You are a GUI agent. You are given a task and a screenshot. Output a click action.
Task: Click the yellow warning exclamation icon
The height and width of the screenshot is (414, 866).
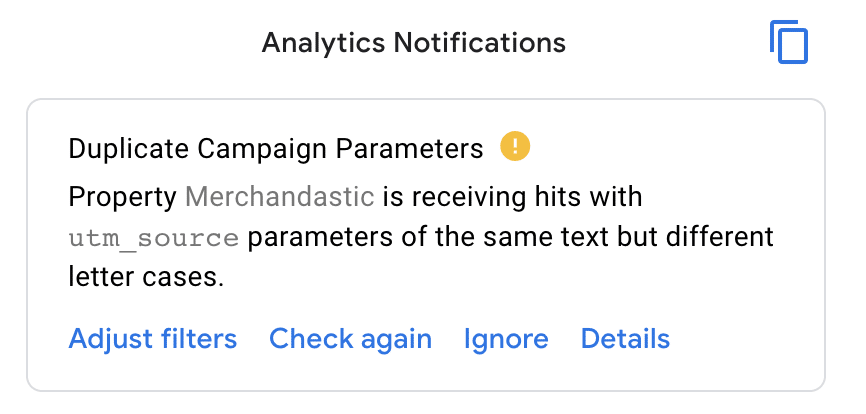coord(515,147)
